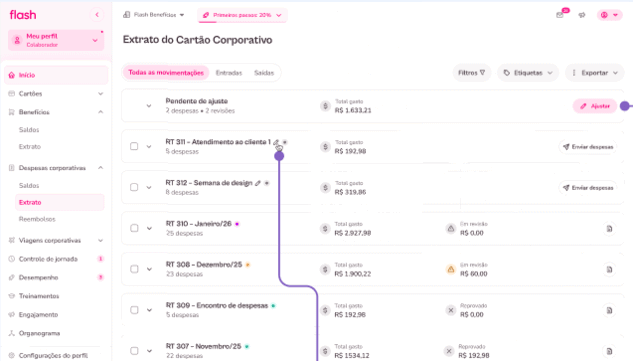This screenshot has height=361, width=633.
Task: Expand the RT 309 row chevron
Action: click(x=149, y=310)
